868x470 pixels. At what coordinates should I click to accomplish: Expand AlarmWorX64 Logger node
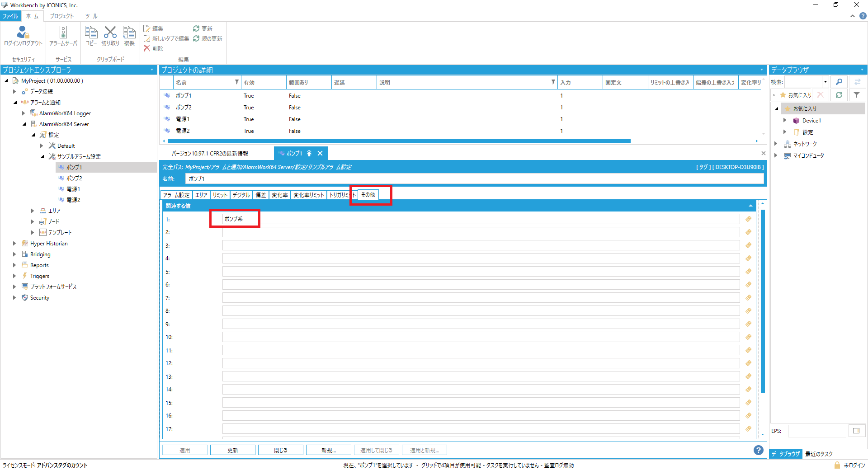pyautogui.click(x=24, y=113)
